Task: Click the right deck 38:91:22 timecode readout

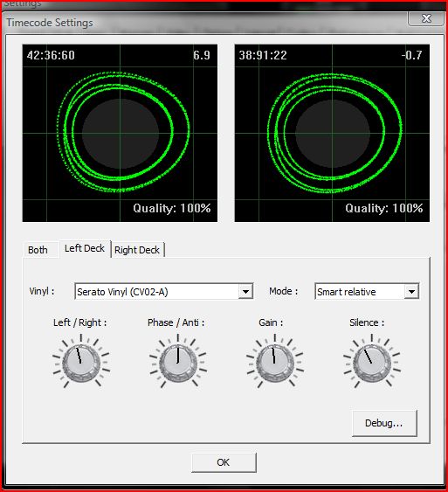Action: click(263, 55)
